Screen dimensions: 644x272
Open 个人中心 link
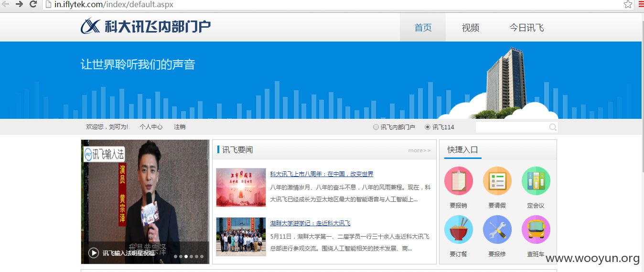click(151, 127)
